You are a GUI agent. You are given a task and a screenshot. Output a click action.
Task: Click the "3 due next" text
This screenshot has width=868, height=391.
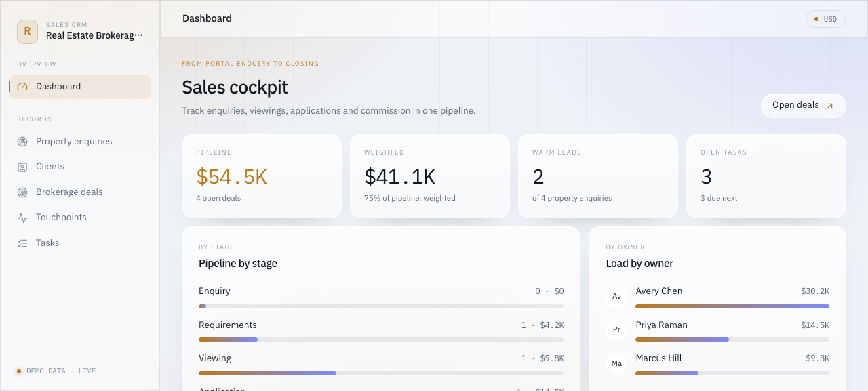pos(719,199)
